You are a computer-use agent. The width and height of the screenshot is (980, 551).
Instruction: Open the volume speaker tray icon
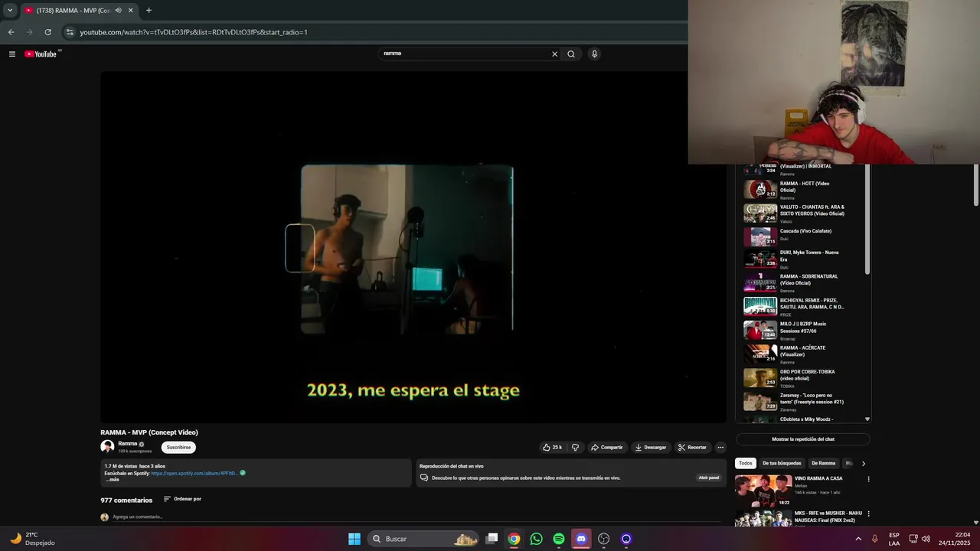926,539
